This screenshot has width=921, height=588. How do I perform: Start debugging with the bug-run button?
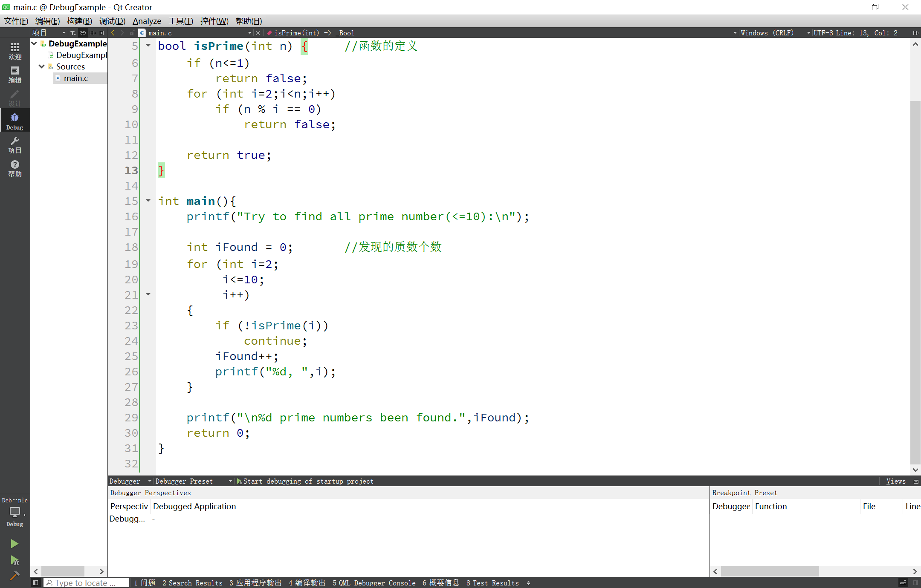point(14,560)
